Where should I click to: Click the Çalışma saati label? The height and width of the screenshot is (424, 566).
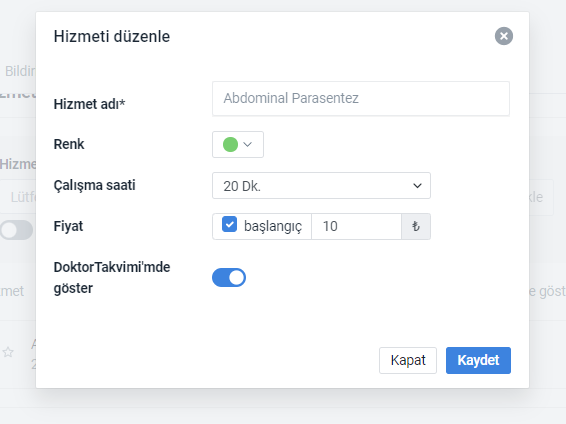pos(95,185)
